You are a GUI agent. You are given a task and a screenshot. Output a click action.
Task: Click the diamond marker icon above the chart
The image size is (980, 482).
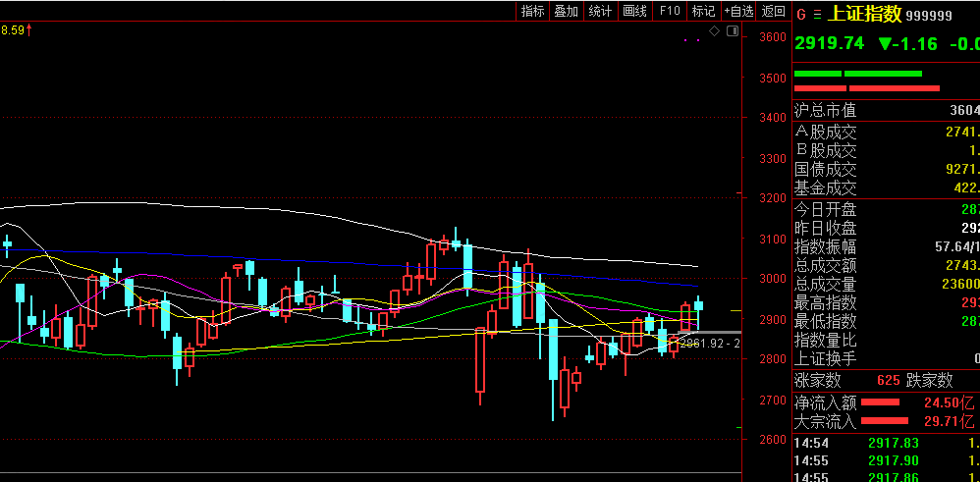pyautogui.click(x=715, y=30)
